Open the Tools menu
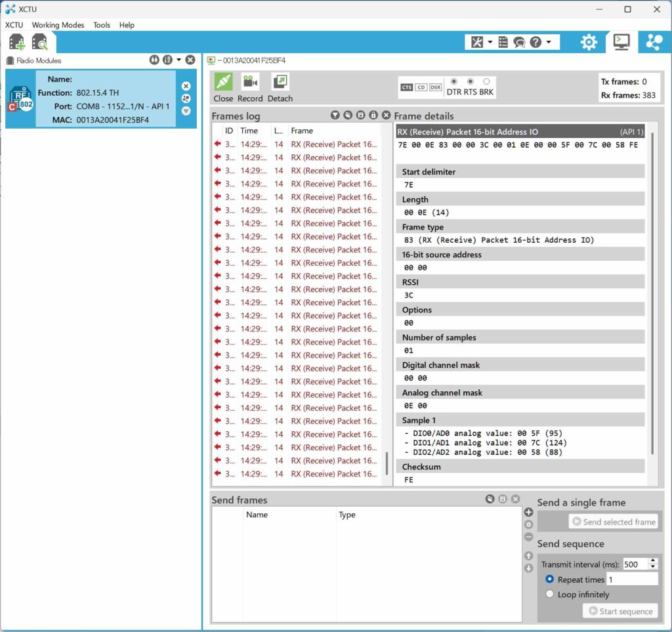This screenshot has height=632, width=672. [x=102, y=25]
